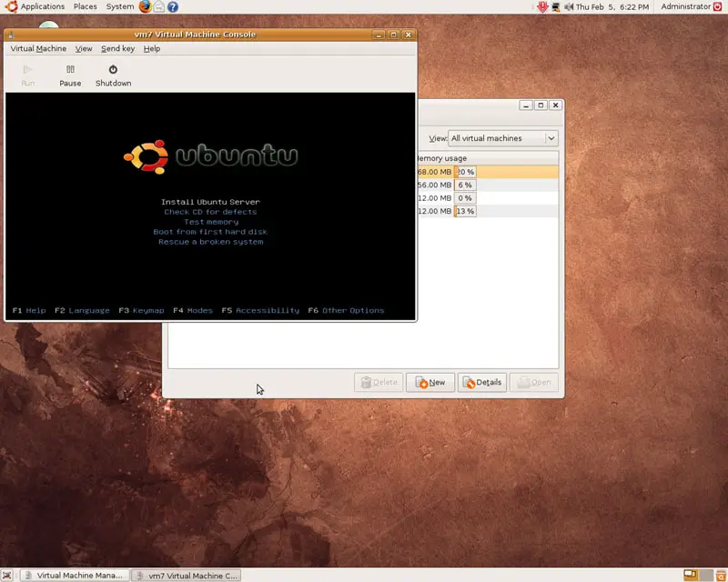Select Install Ubuntu Server boot option
The height and width of the screenshot is (582, 728).
[x=210, y=202]
